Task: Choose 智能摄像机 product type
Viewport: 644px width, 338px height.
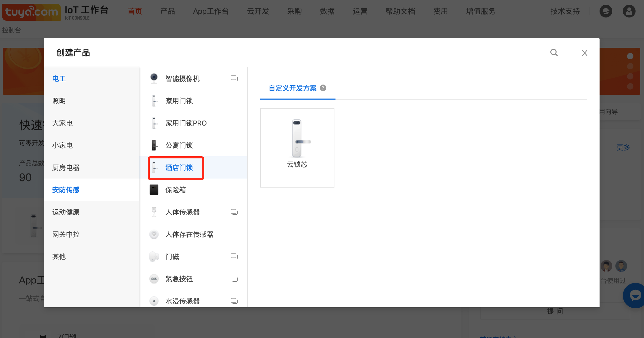Action: tap(193, 78)
